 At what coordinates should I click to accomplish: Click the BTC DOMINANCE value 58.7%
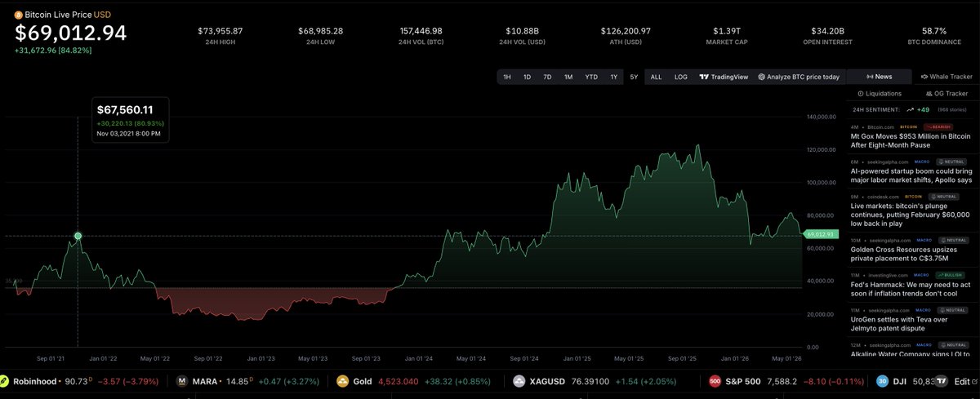point(933,31)
